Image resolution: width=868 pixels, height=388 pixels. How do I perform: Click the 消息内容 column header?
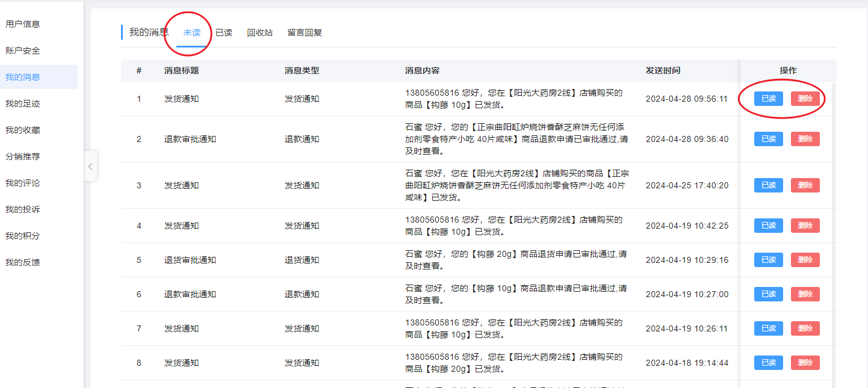(x=422, y=70)
